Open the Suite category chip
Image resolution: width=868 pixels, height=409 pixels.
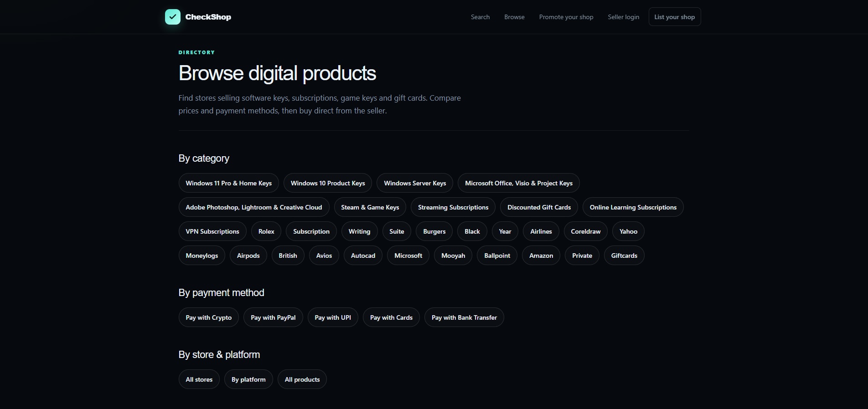click(x=397, y=231)
